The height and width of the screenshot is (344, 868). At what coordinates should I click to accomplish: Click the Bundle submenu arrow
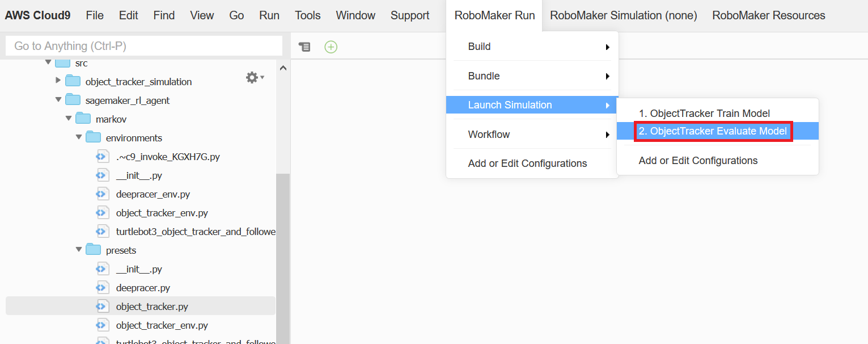coord(608,76)
